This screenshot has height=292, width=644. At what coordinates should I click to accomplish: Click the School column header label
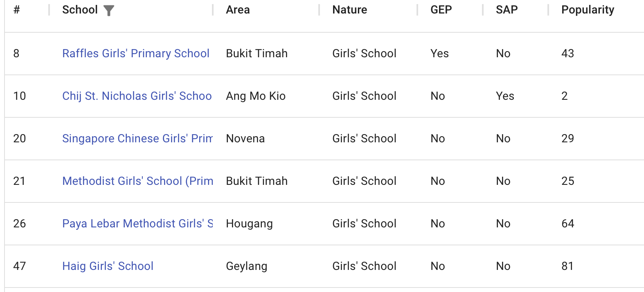point(80,10)
